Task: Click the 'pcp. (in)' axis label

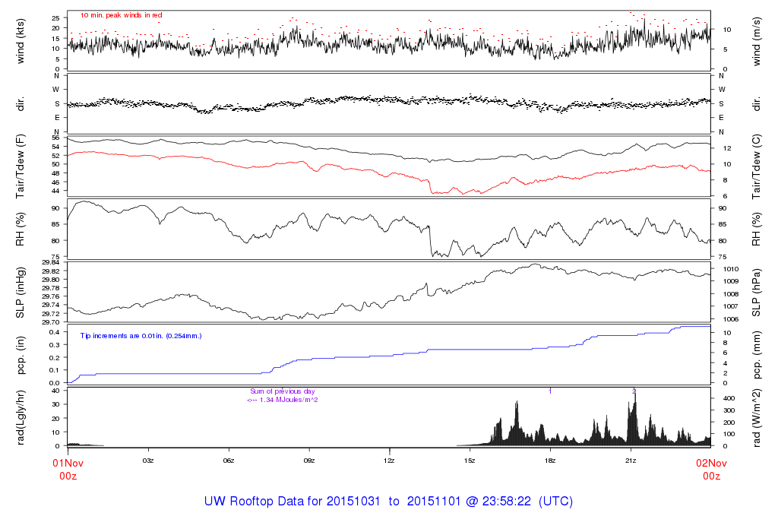Action: click(x=21, y=355)
